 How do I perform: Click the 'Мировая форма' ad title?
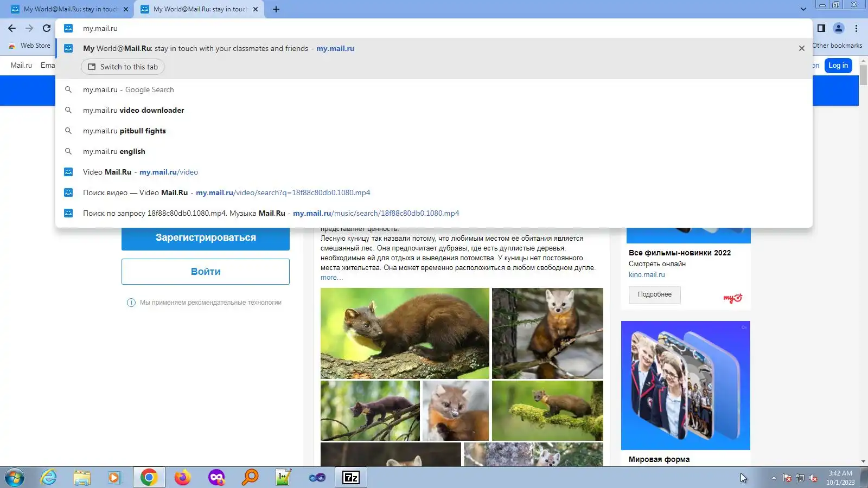pyautogui.click(x=659, y=459)
